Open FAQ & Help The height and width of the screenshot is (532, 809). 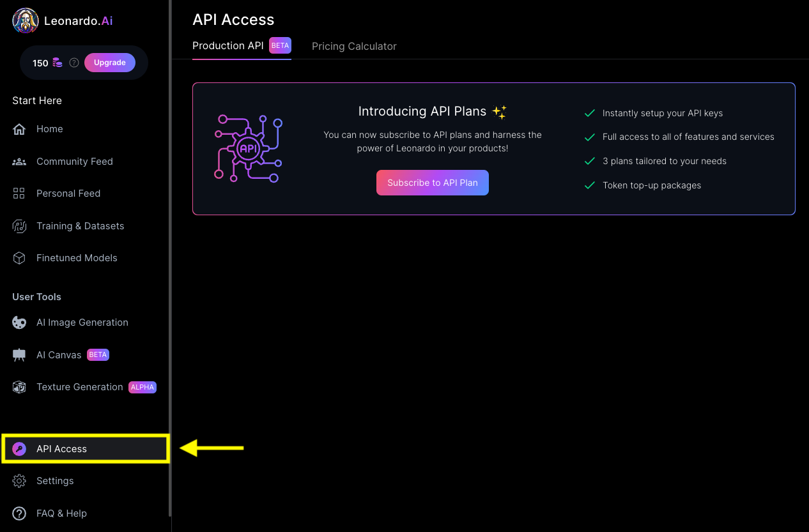tap(61, 513)
